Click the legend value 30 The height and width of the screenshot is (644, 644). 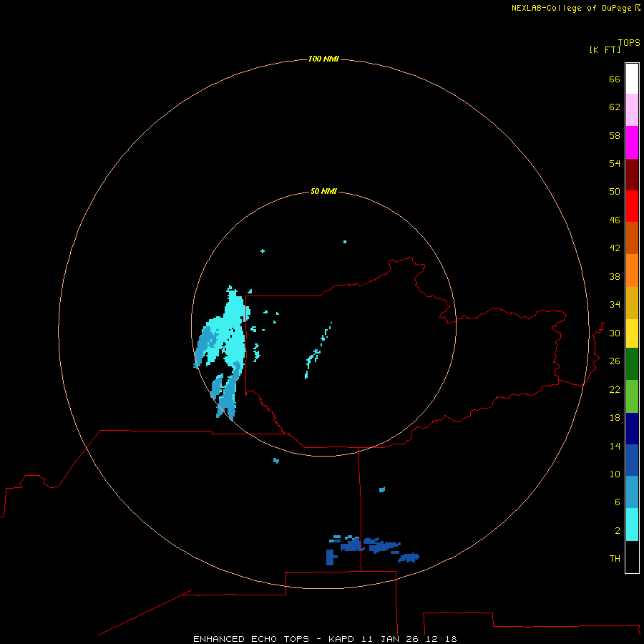[615, 333]
